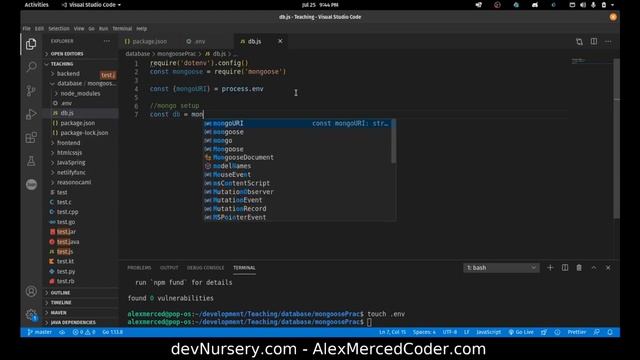Open the Problems panel tab
640x360 pixels.
(139, 268)
